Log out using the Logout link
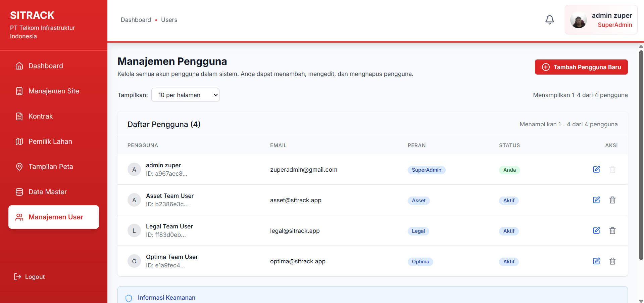 [x=30, y=276]
